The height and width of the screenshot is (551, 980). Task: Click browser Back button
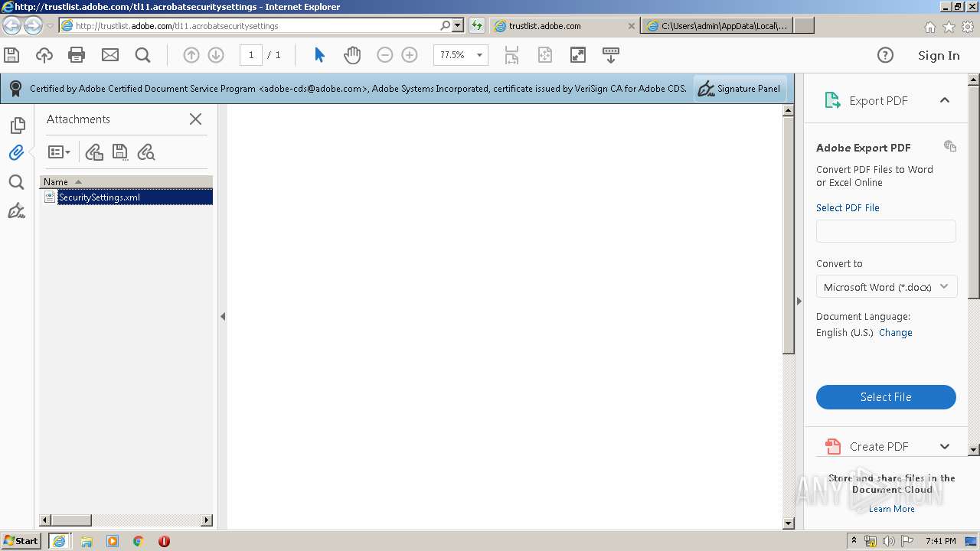(x=11, y=25)
